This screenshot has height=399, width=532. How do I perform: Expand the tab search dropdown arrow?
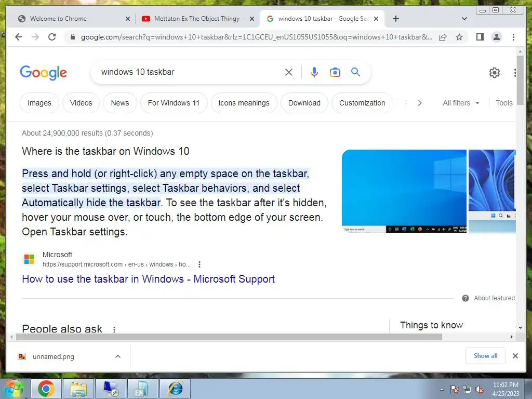464,19
